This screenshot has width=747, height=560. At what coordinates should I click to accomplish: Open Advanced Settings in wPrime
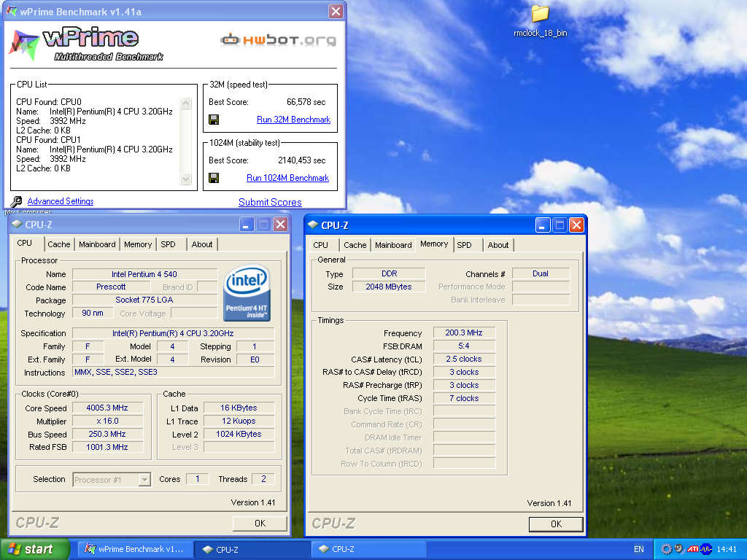61,201
